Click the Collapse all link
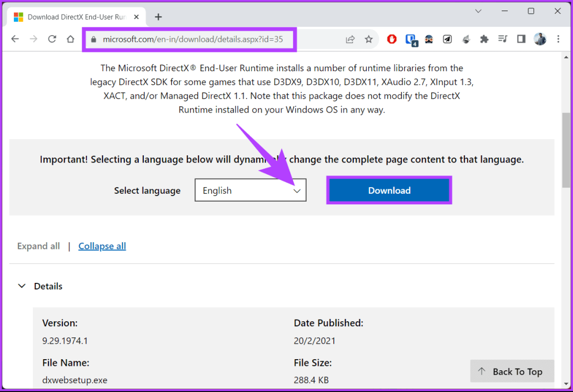Viewport: 573px width, 392px height. coord(102,246)
